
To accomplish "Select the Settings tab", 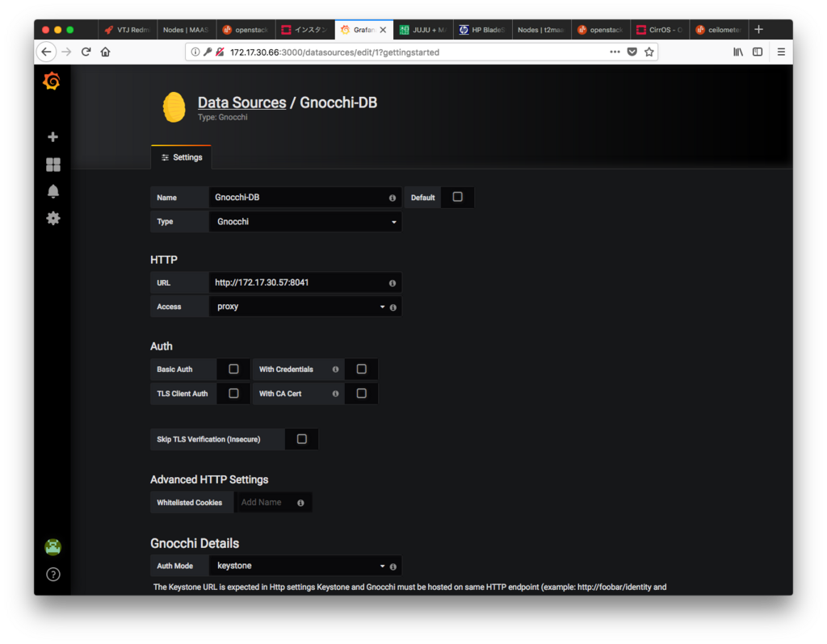I will 182,157.
